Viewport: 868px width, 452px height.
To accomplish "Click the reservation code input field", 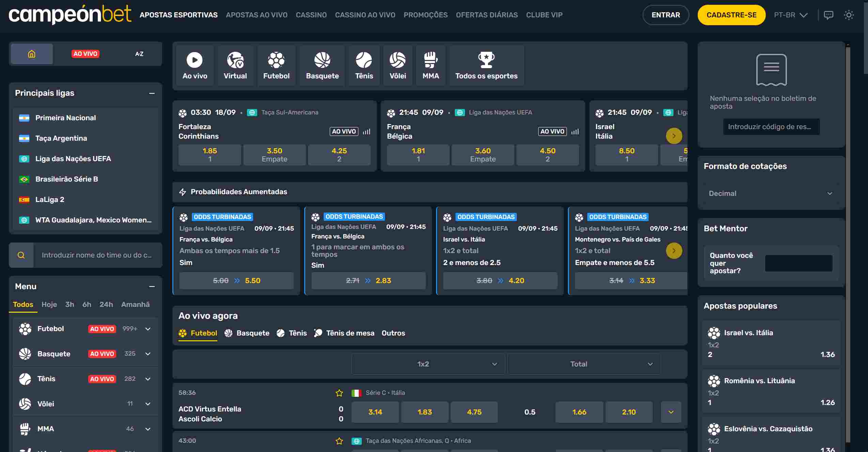I will click(771, 127).
